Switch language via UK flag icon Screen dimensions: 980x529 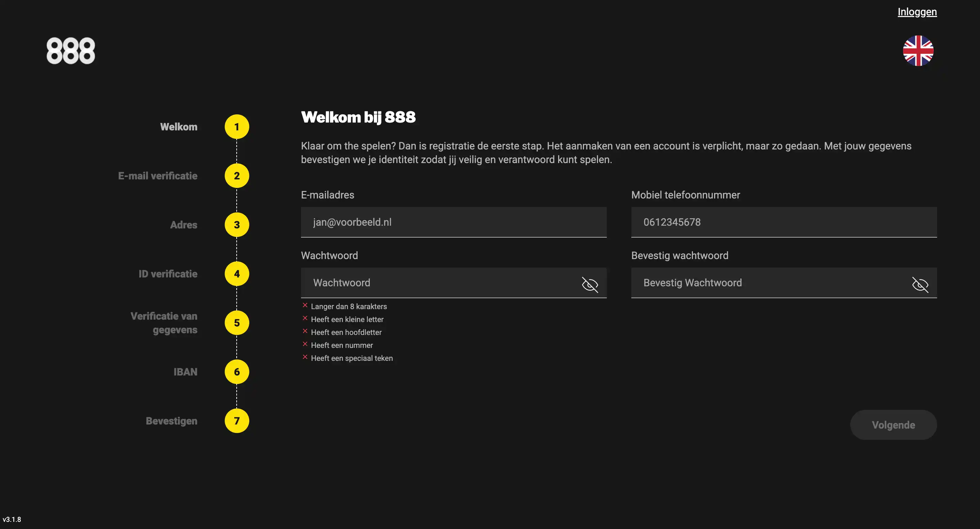pos(918,51)
